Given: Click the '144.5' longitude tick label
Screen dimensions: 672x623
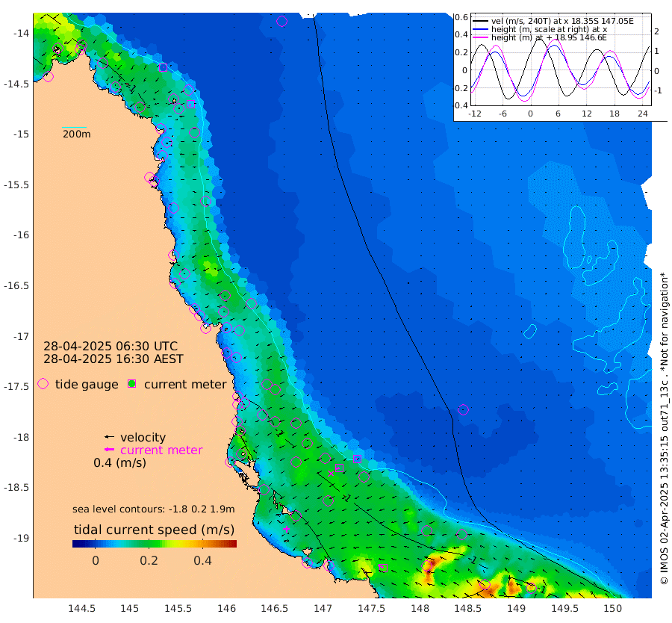Looking at the screenshot, I should (81, 608).
